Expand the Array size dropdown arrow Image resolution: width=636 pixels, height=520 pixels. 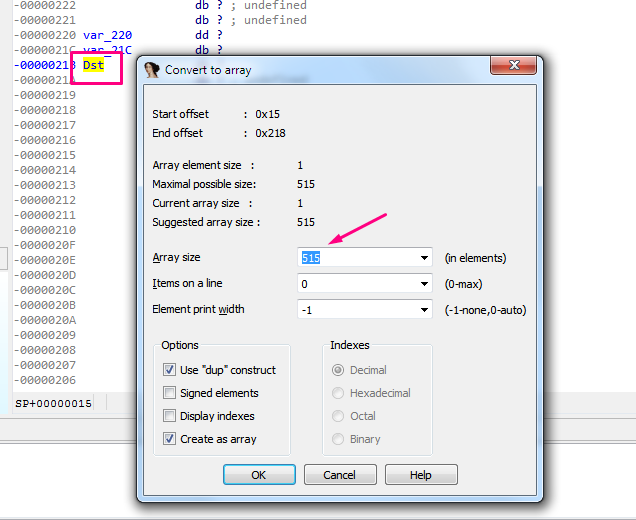click(423, 258)
